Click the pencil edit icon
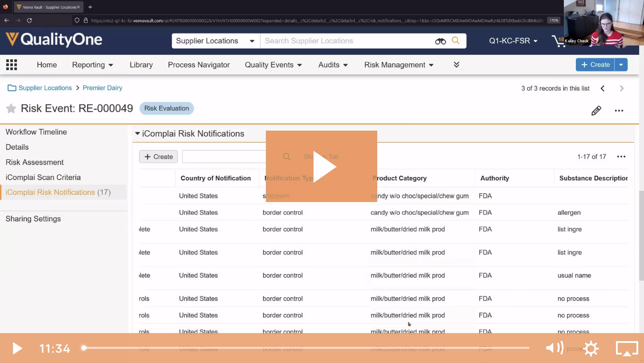The width and height of the screenshot is (644, 363). 596,111
